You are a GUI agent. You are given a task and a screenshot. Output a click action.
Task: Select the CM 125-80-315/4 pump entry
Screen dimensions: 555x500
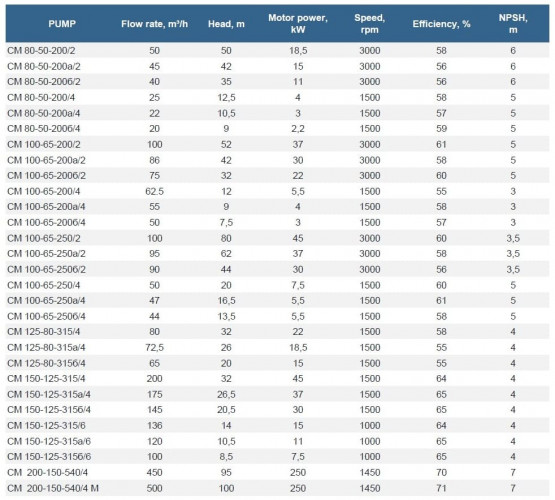pos(44,332)
